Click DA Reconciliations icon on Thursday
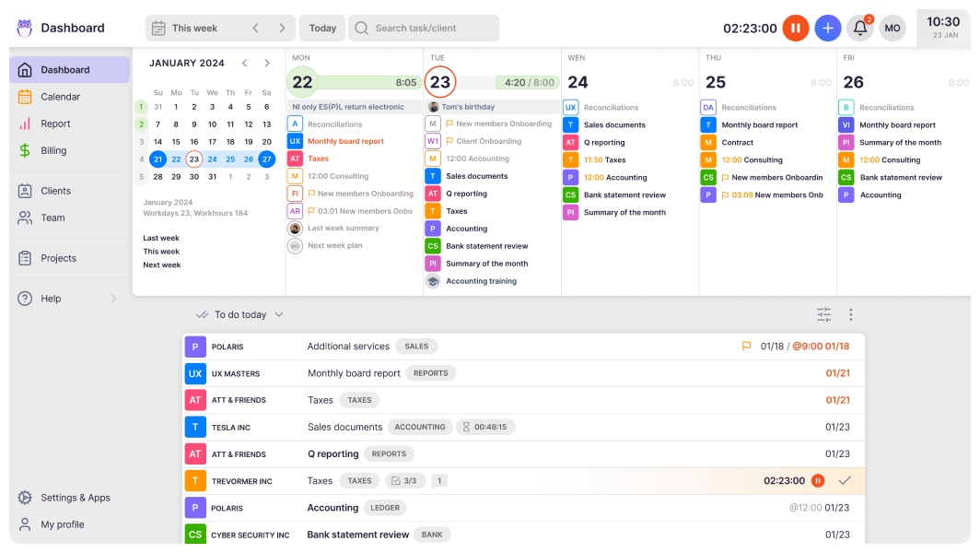The width and height of the screenshot is (980, 553). coord(708,107)
